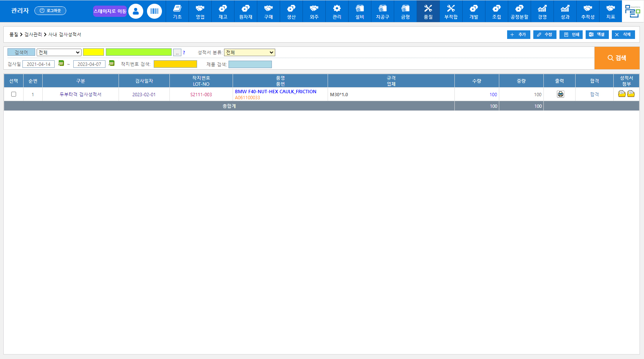Click the yellow 작지번호 검색 field
Screen dimensions: 644x359
(x=175, y=64)
